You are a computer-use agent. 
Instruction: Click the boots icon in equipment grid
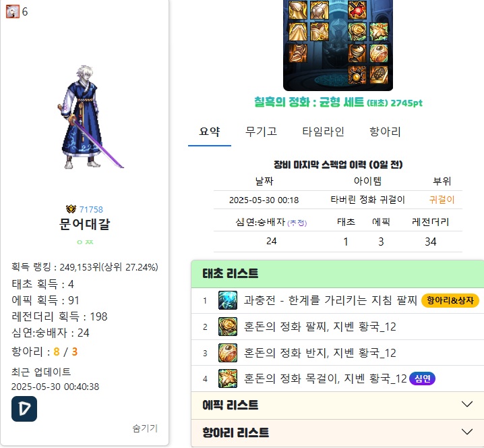click(298, 53)
